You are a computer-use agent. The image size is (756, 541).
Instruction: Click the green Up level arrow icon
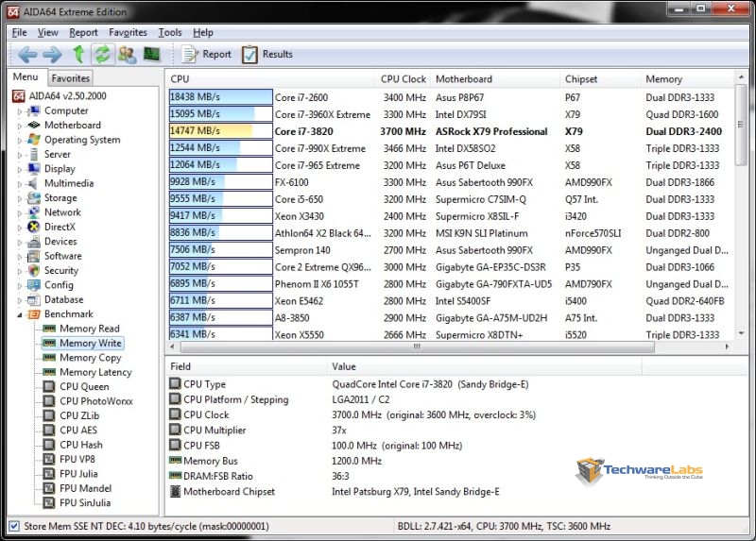click(x=78, y=55)
